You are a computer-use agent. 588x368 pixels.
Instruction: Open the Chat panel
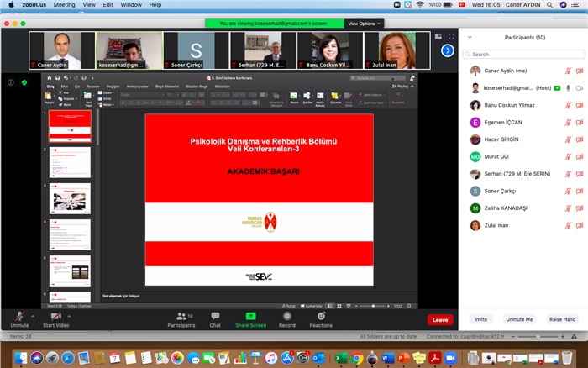tap(215, 319)
